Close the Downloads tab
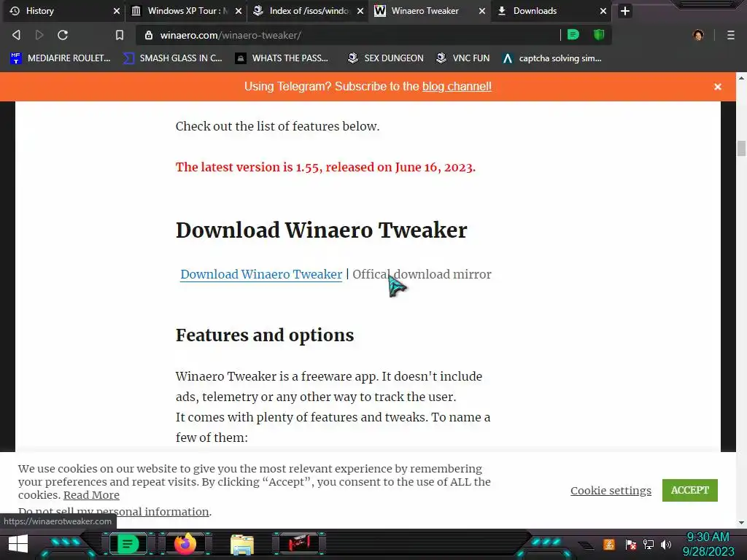 pos(603,11)
